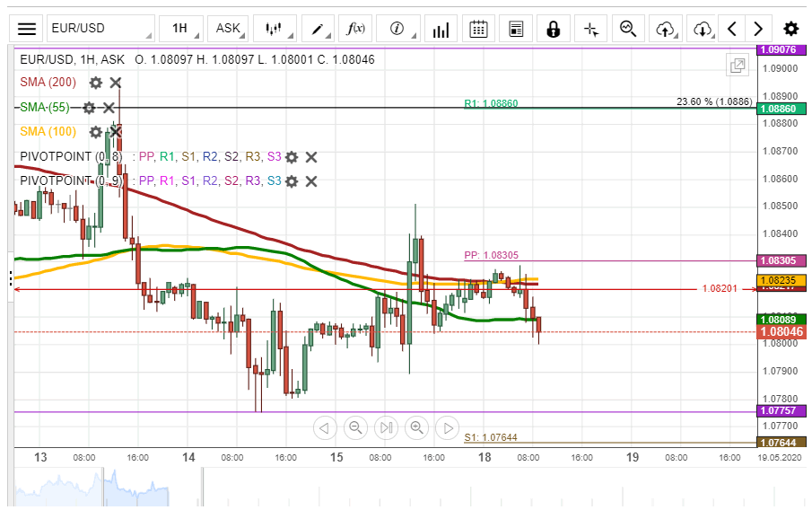Remove the SMA (55) indicator
The height and width of the screenshot is (510, 812).
(x=109, y=107)
